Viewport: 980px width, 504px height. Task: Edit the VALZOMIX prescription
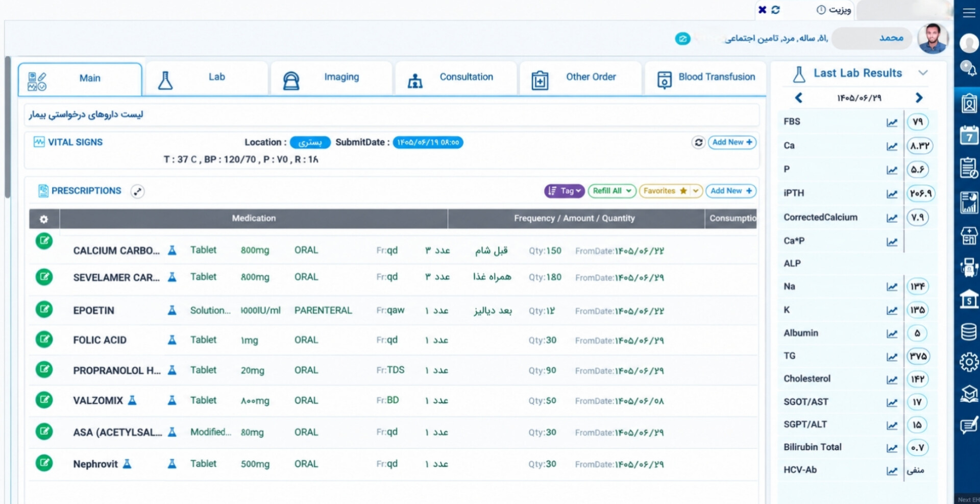click(44, 399)
